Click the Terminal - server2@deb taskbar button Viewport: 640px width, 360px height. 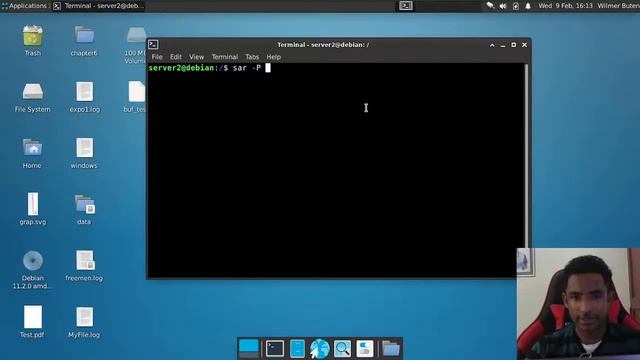(x=99, y=6)
